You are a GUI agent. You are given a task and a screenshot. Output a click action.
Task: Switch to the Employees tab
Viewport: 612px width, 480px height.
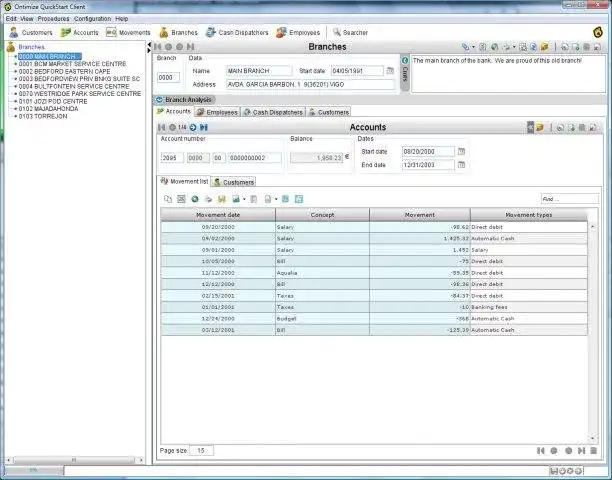point(217,112)
